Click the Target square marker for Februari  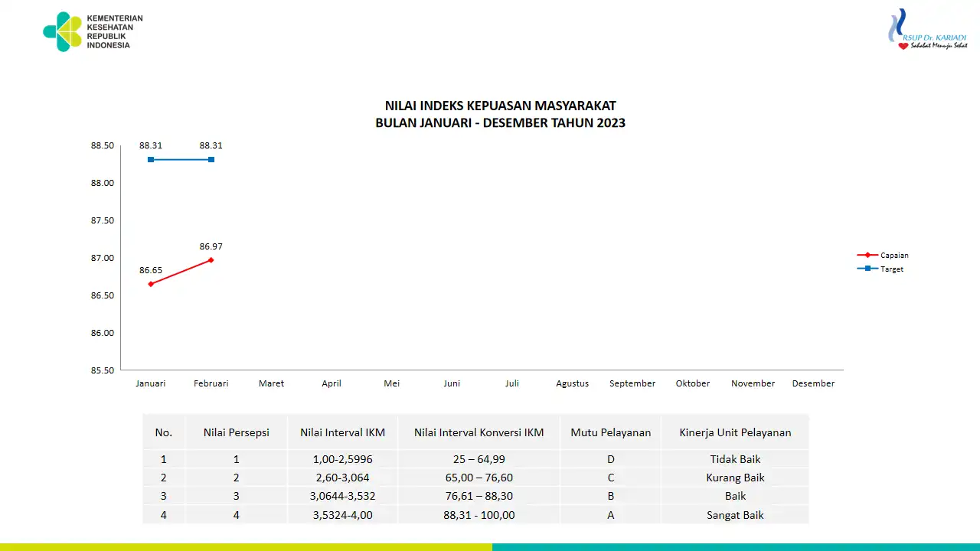coord(211,159)
